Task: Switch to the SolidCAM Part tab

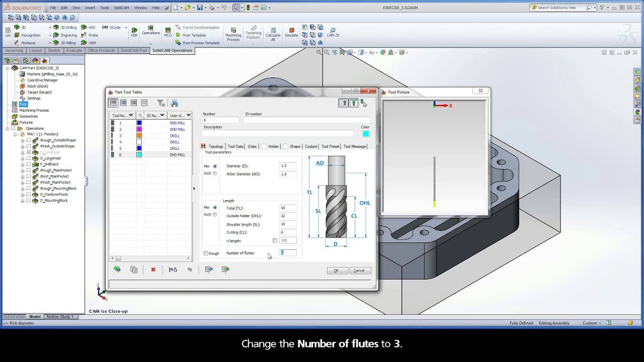Action: coord(134,50)
